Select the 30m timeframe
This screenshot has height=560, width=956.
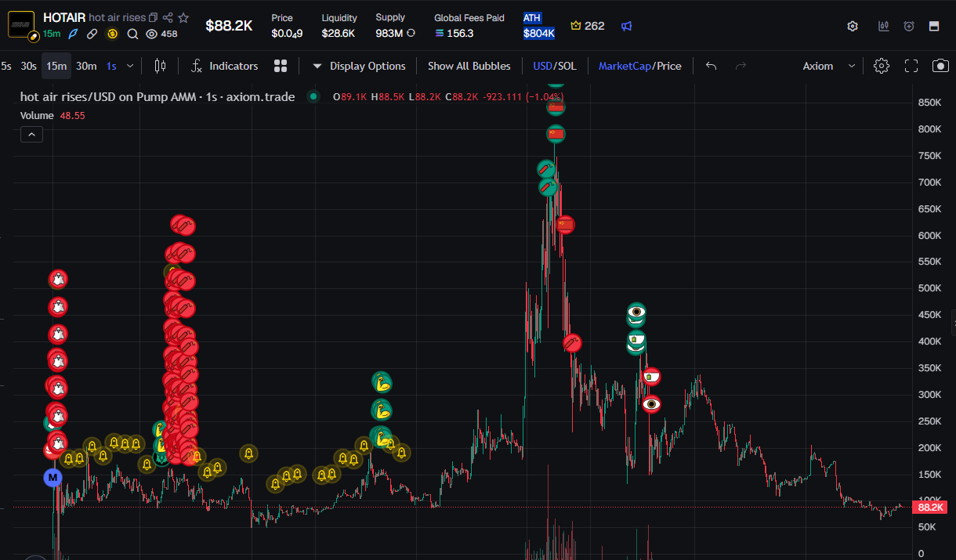point(86,66)
